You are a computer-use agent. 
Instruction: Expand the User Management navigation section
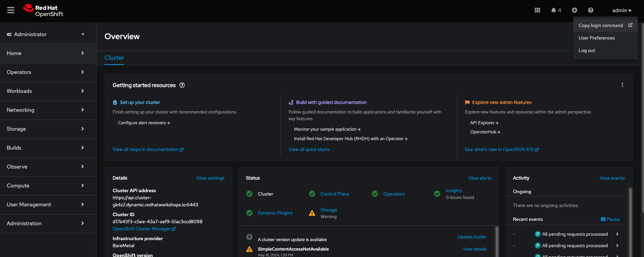pos(48,205)
